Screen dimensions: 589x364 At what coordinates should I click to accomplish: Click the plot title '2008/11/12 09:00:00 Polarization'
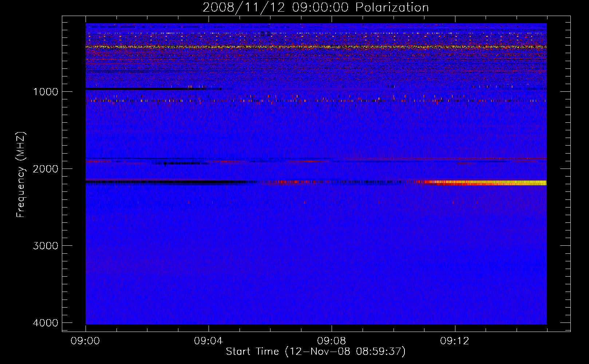(316, 8)
